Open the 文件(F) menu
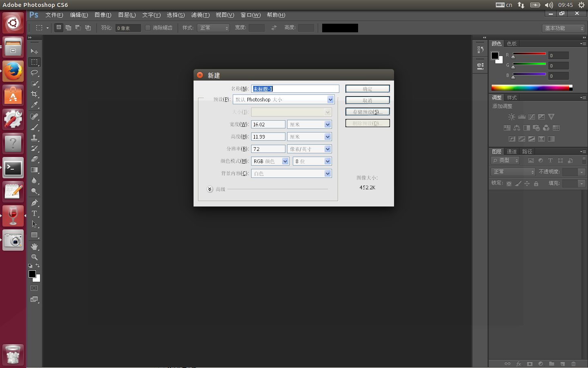The height and width of the screenshot is (368, 588). tap(54, 15)
